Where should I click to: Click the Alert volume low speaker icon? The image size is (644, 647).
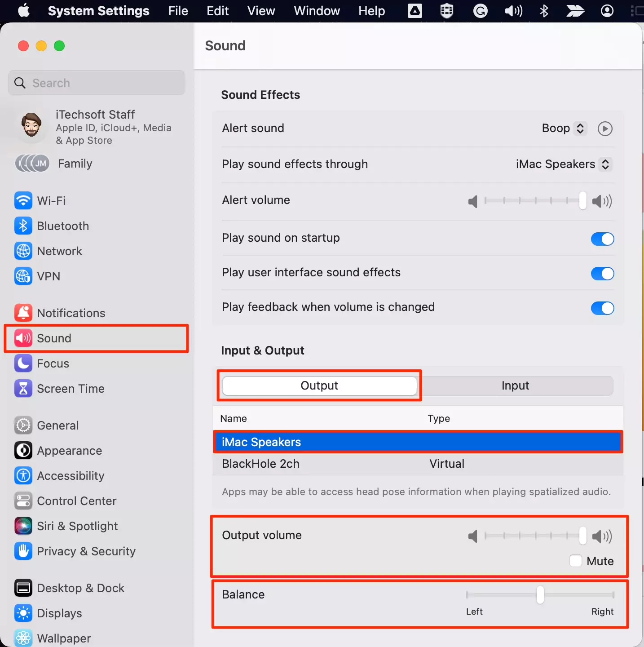(472, 201)
